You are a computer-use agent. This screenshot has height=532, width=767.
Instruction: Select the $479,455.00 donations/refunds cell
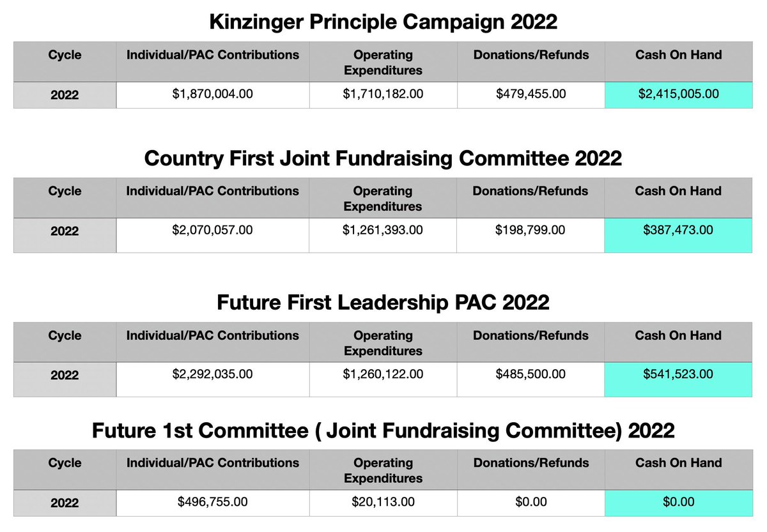[x=531, y=95]
